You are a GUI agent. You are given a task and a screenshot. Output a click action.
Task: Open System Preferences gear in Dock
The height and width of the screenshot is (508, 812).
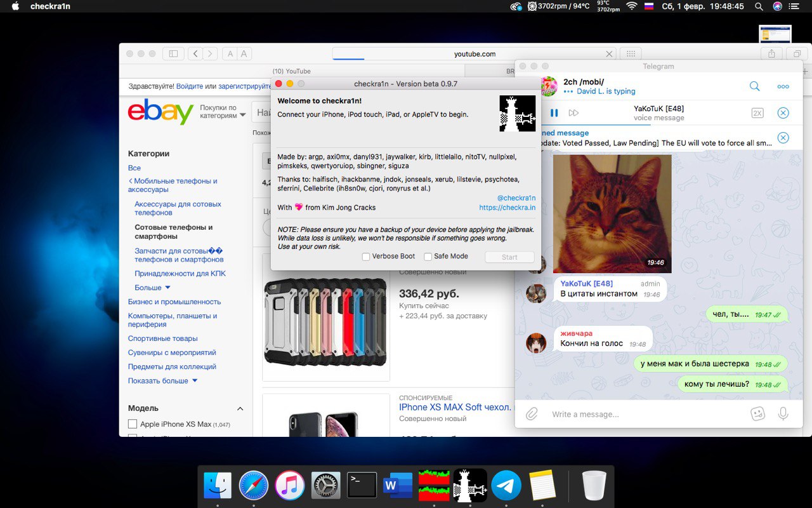326,486
